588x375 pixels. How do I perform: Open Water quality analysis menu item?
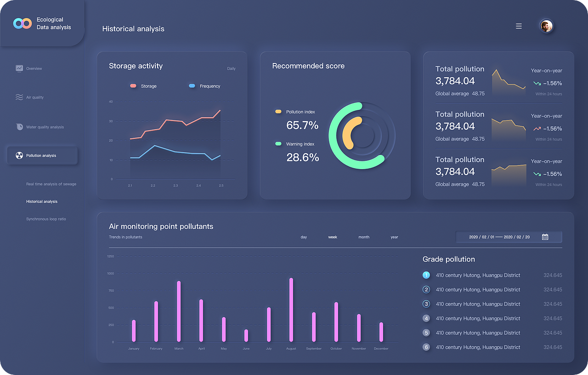(x=45, y=127)
